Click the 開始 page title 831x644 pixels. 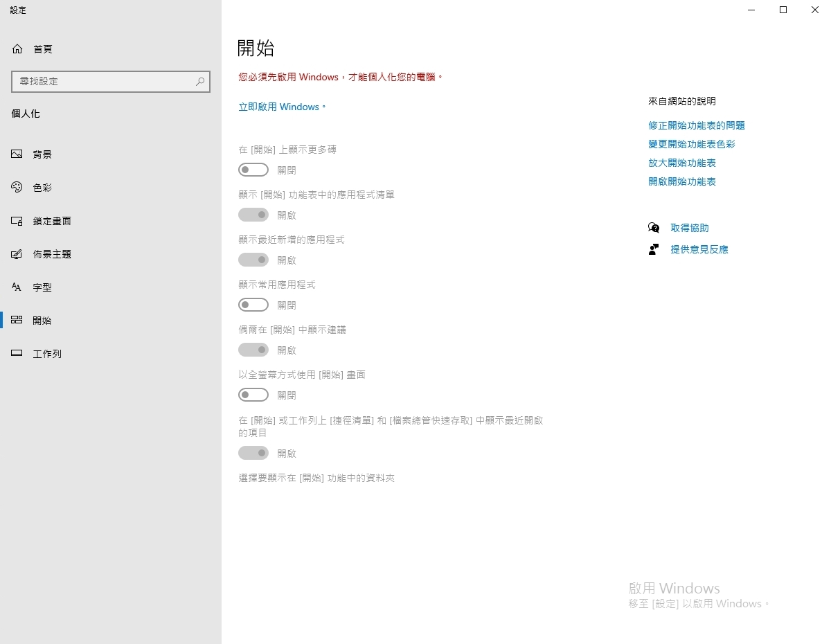(x=256, y=48)
